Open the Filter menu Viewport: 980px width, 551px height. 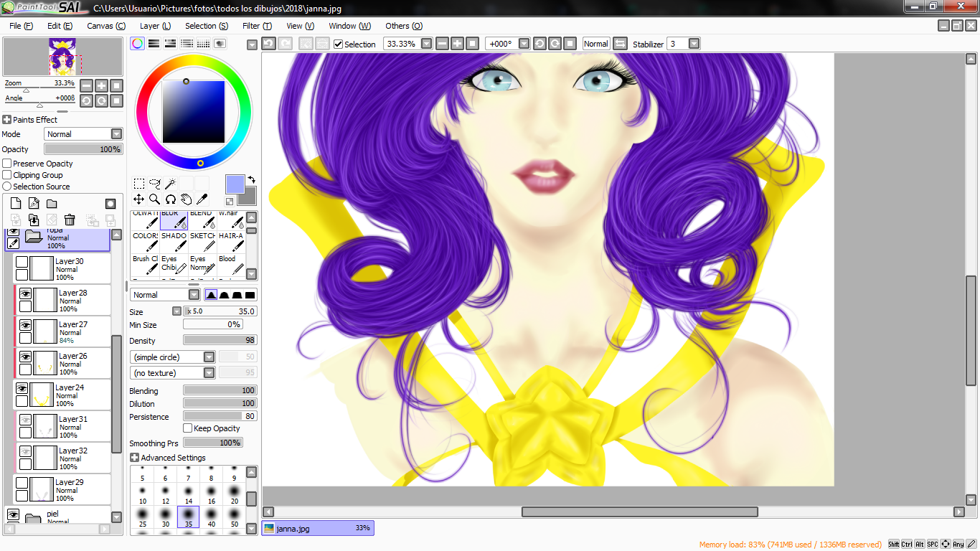257,26
